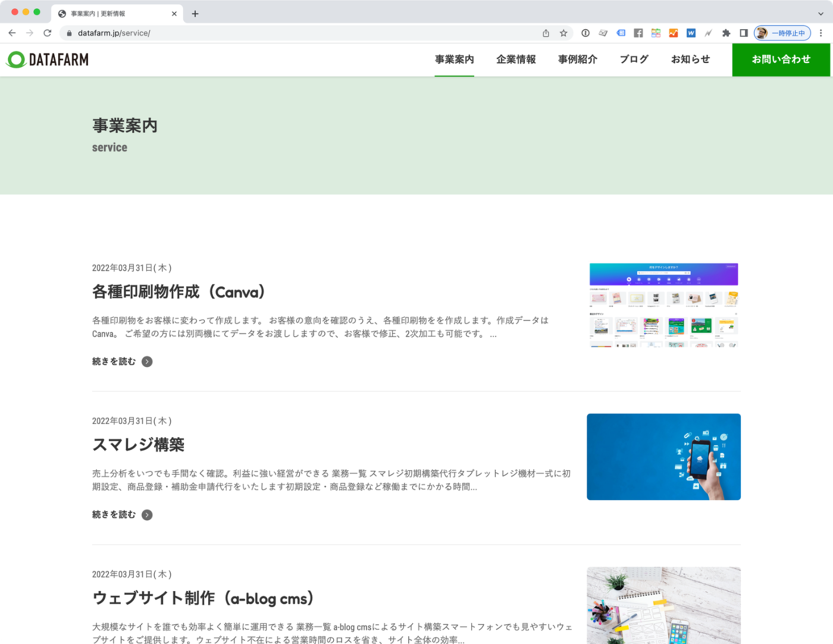Viewport: 833px width, 644px height.
Task: Click the Facebook extension icon
Action: (638, 33)
